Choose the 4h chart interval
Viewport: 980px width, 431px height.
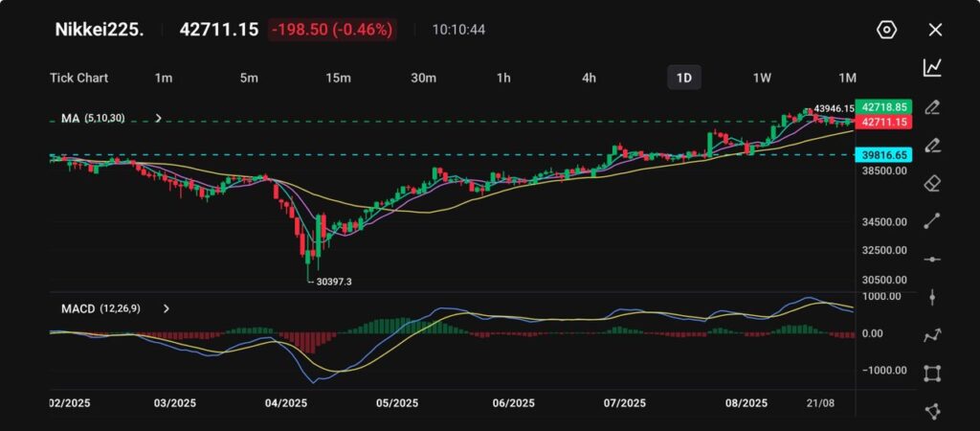pos(590,78)
